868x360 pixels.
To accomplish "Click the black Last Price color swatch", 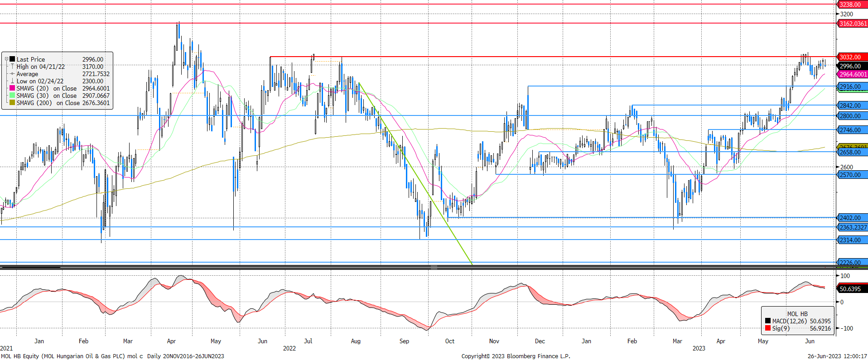I will point(12,59).
